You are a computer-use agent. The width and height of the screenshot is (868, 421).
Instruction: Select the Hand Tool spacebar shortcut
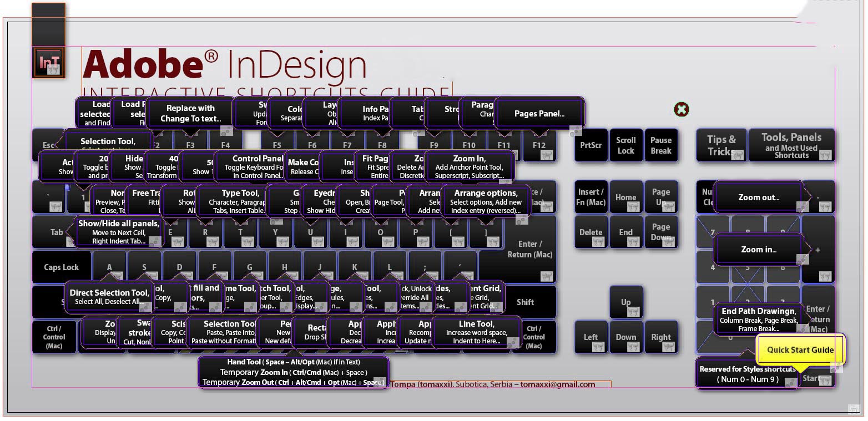click(x=292, y=372)
